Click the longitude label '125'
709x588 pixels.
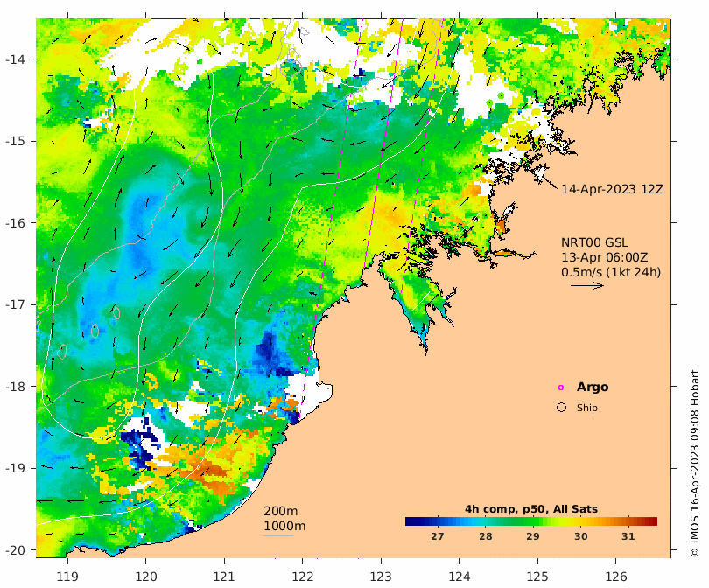(x=537, y=577)
